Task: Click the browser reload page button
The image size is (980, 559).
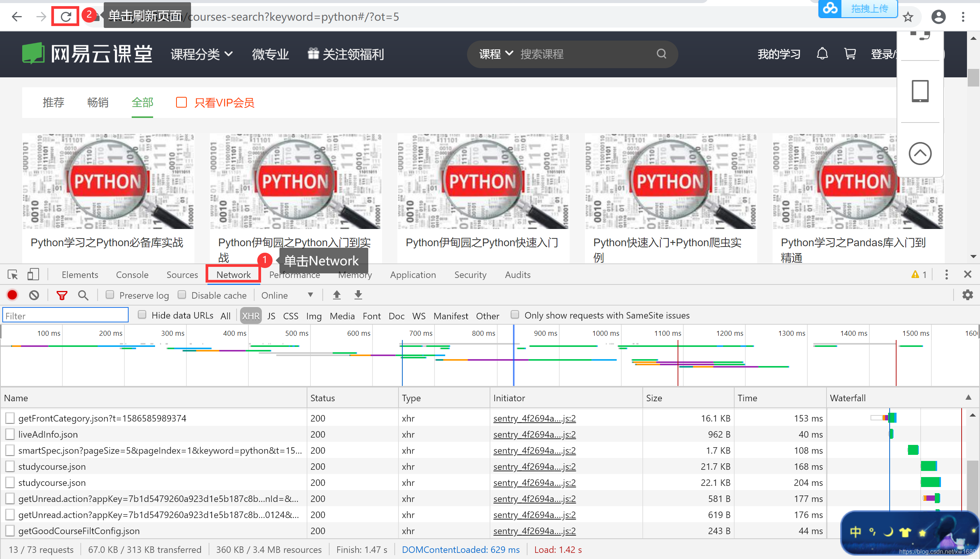Action: 65,16
